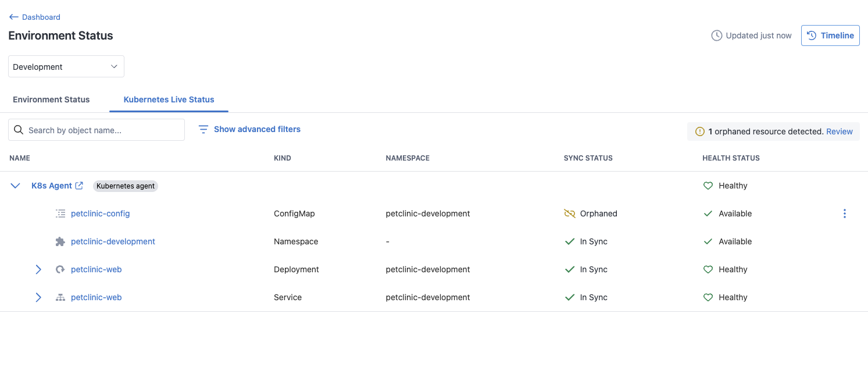Click the back arrow beside Dashboard
Viewport: 868px width, 370px height.
[14, 17]
